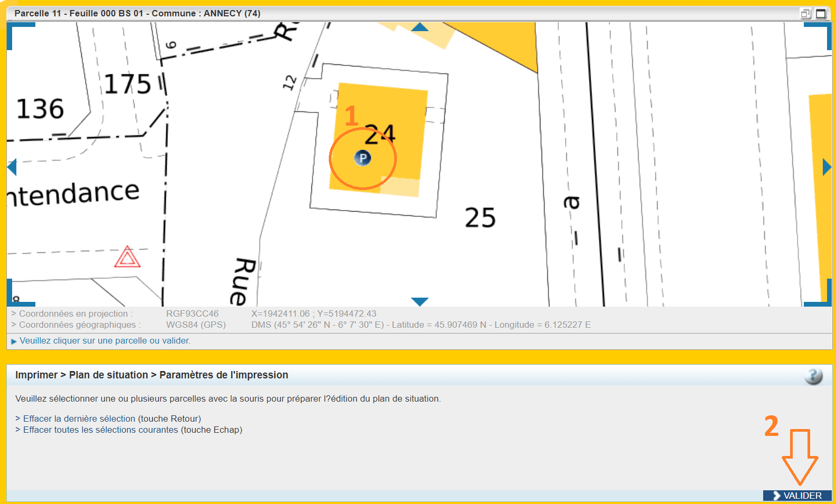Screen dimensions: 836x504
Task: Click the blue P marker on building 24
Action: [x=363, y=158]
